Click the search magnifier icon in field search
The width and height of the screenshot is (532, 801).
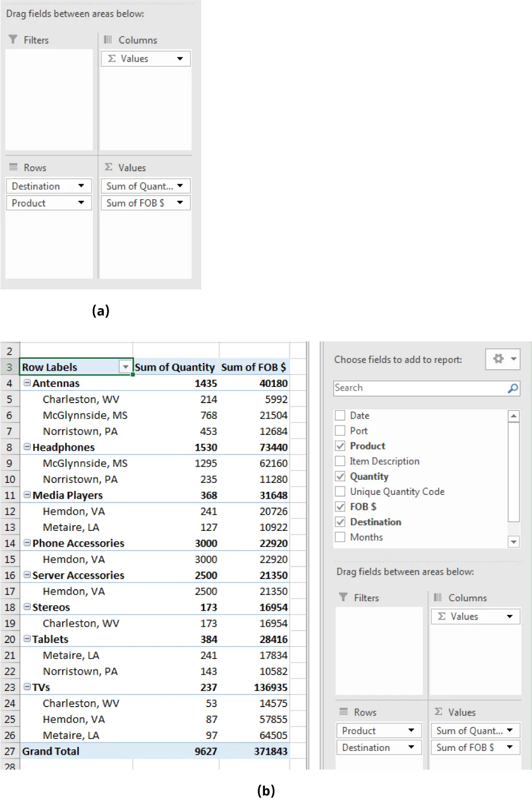click(x=513, y=389)
